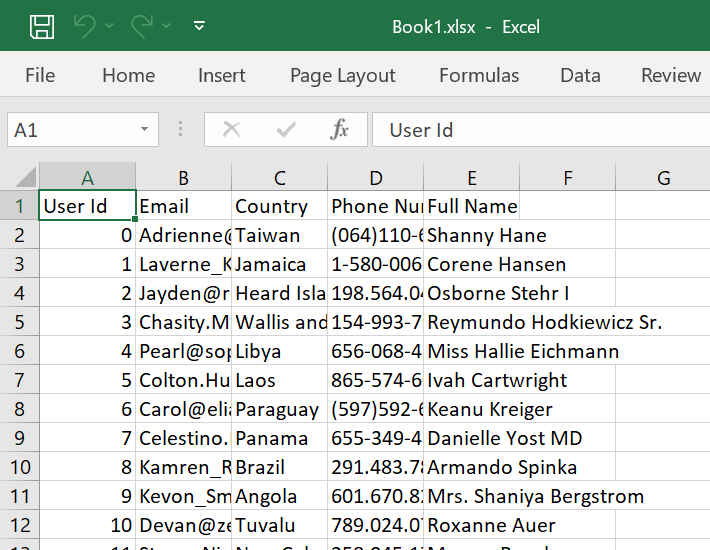710x550 pixels.
Task: Click the Cancel X icon in formula bar
Action: click(x=232, y=130)
